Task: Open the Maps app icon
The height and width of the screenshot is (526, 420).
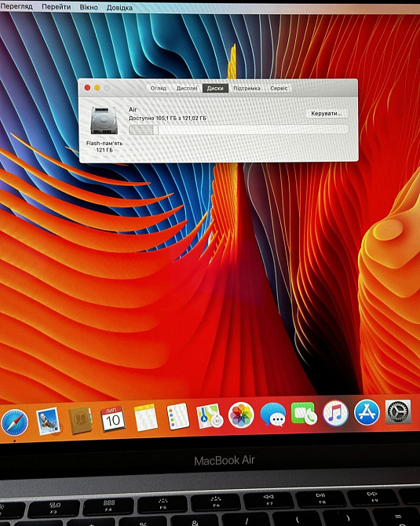Action: 210,416
